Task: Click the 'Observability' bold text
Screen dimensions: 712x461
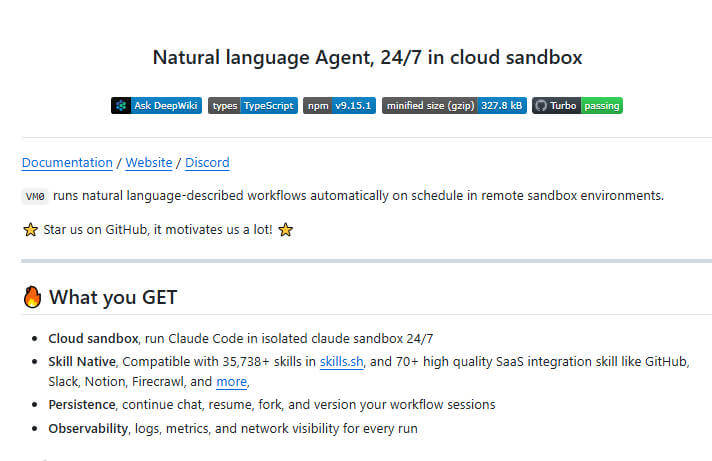Action: (88, 429)
